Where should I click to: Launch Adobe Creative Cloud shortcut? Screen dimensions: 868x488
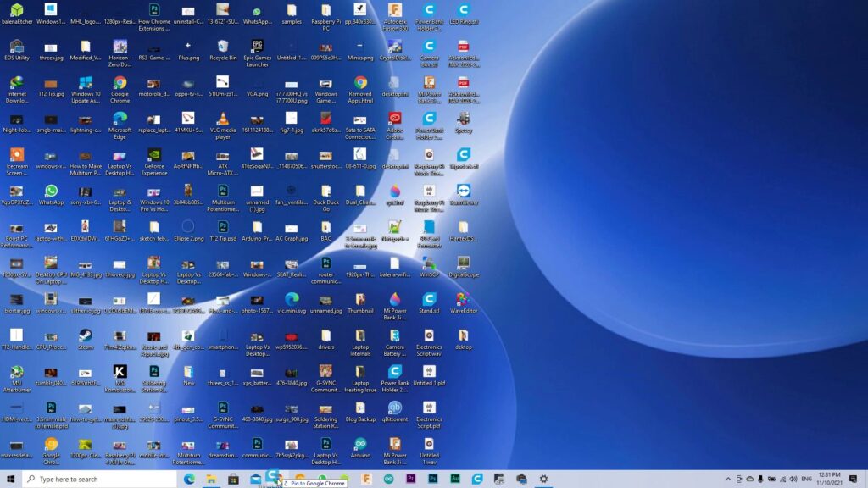(x=395, y=125)
